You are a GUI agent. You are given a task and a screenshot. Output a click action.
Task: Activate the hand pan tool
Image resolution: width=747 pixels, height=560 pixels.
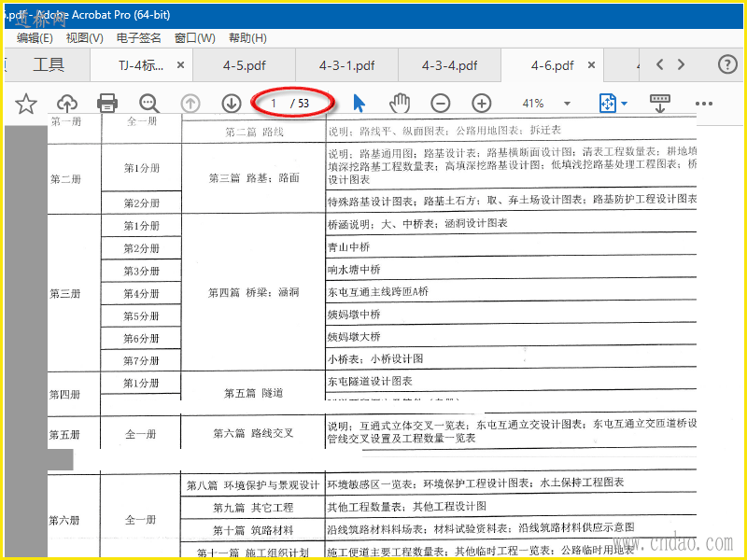(400, 103)
